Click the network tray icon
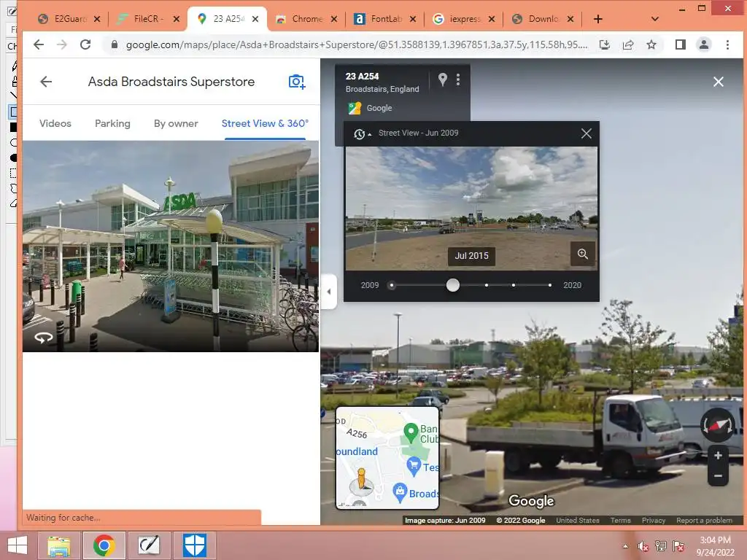The width and height of the screenshot is (747, 560). tap(661, 546)
